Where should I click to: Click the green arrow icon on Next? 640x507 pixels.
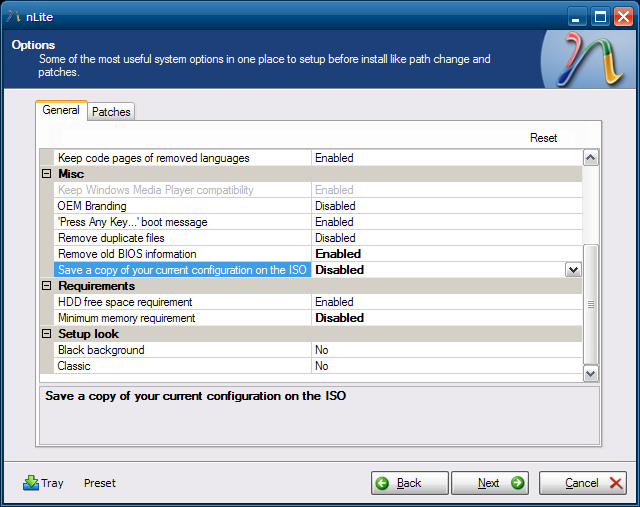point(517,483)
